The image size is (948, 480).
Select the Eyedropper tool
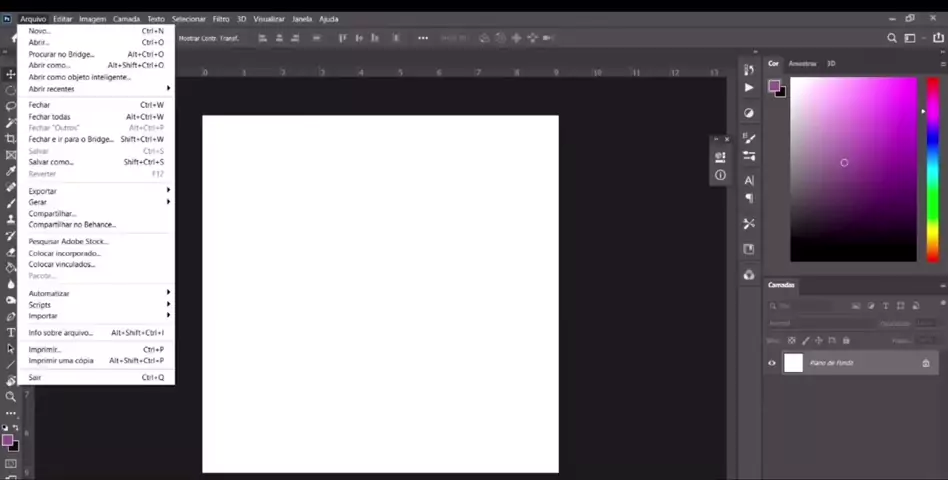click(x=10, y=171)
